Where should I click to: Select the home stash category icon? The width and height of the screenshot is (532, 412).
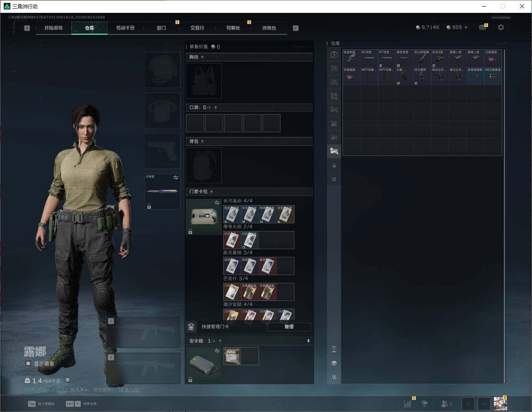tap(334, 55)
